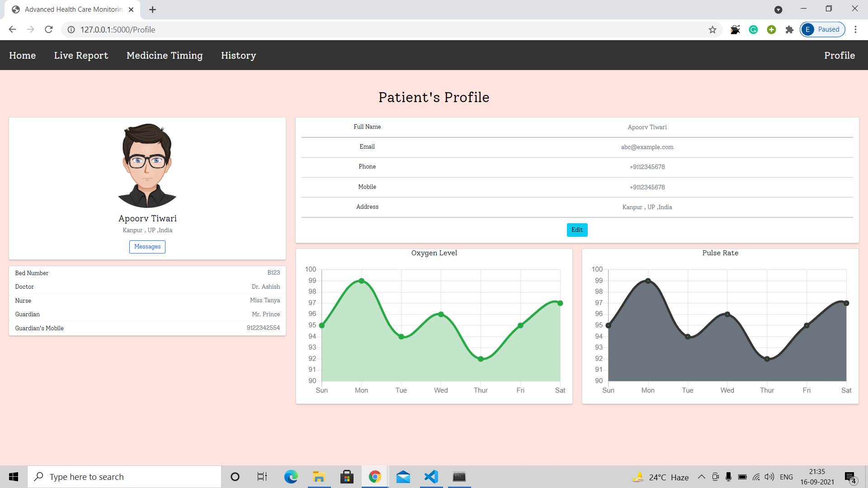This screenshot has width=868, height=488.
Task: Click the Paused profile button in Chrome
Action: click(822, 29)
